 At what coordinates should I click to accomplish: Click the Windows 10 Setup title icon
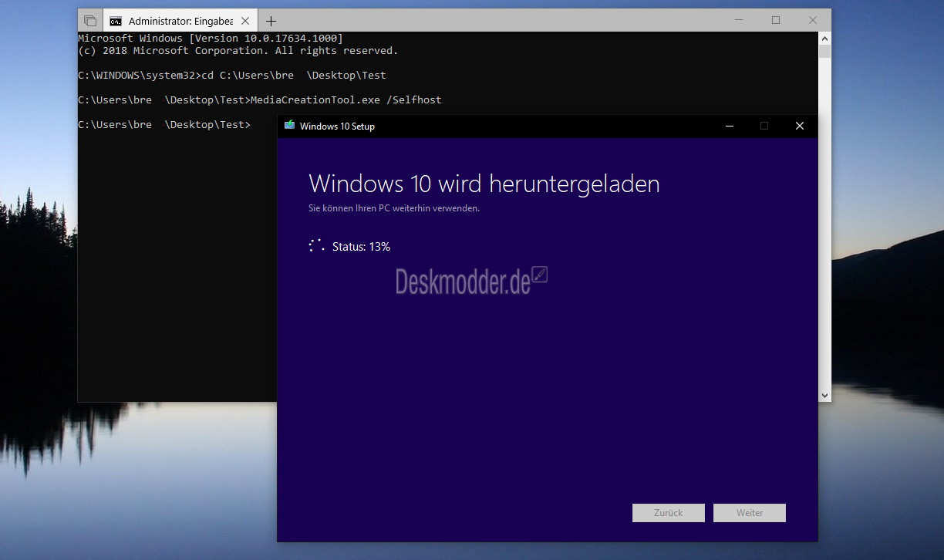pos(290,126)
